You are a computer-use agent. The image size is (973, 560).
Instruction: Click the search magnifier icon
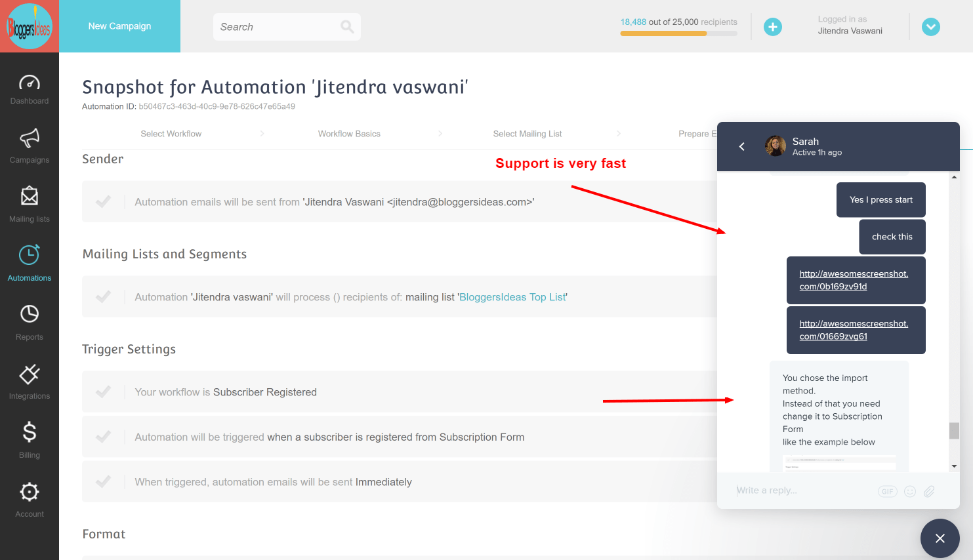pos(347,27)
